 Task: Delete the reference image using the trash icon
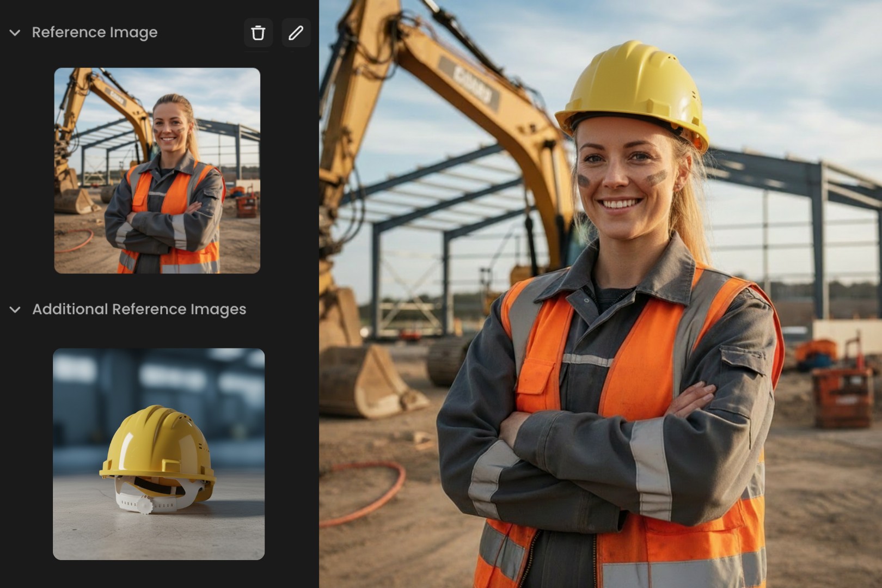tap(258, 33)
